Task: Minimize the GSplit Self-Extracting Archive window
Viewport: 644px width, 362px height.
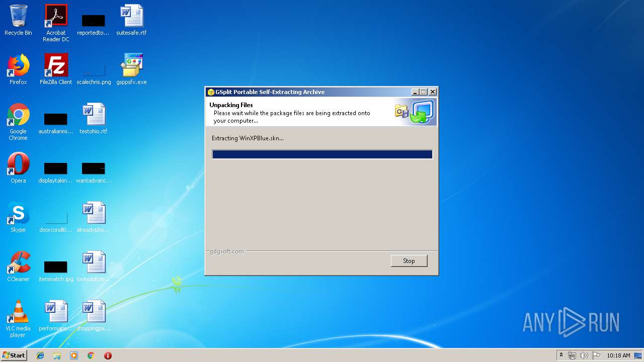Action: 415,92
